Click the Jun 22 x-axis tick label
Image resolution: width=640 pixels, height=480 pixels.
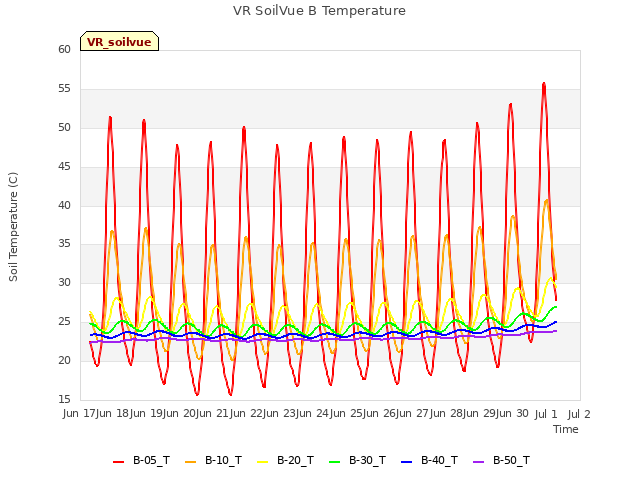247,414
